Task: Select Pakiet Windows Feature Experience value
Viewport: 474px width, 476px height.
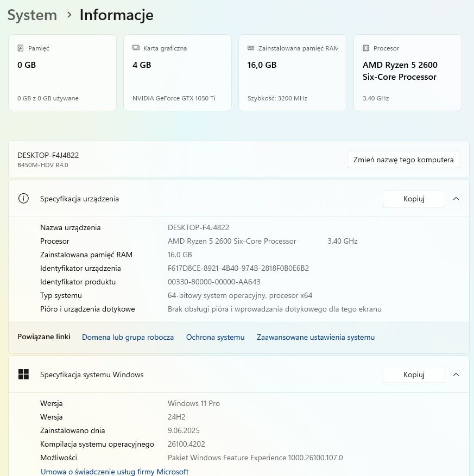Action: (x=255, y=458)
